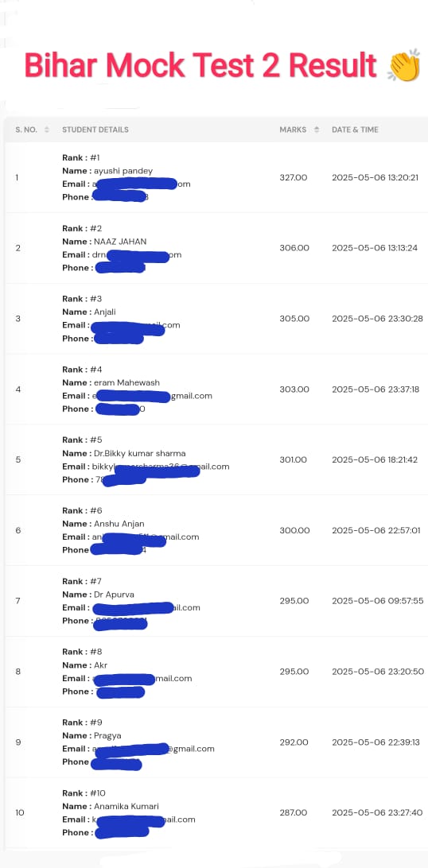The height and width of the screenshot is (868, 428).
Task: Select the name Anshu Anjan
Action: 119,524
